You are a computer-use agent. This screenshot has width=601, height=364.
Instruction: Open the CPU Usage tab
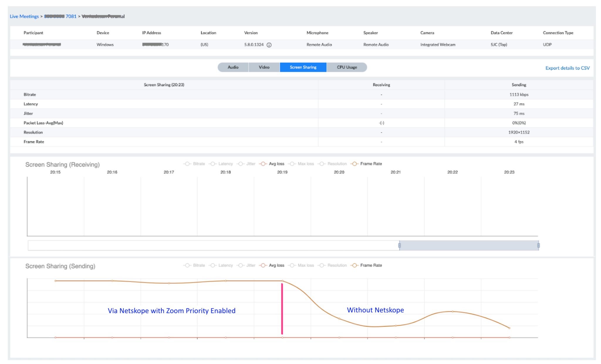(x=347, y=67)
